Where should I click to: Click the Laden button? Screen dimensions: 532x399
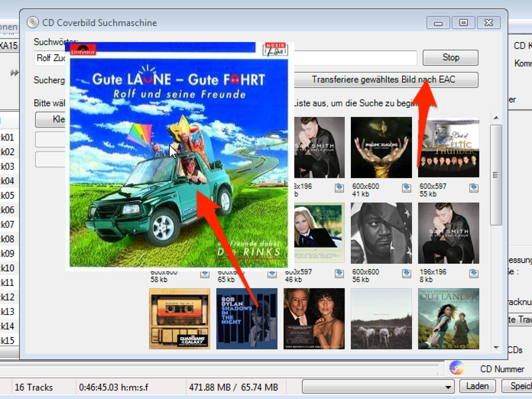coord(477,386)
